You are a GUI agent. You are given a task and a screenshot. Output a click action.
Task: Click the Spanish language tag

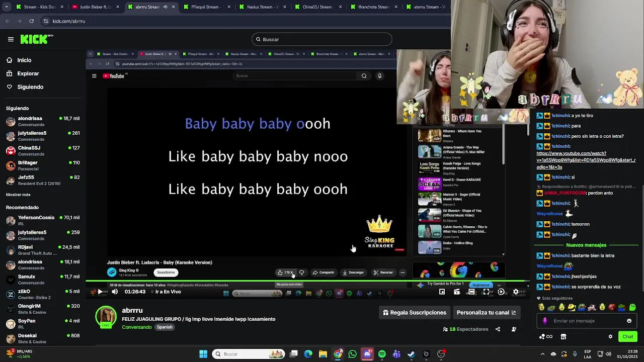(165, 327)
